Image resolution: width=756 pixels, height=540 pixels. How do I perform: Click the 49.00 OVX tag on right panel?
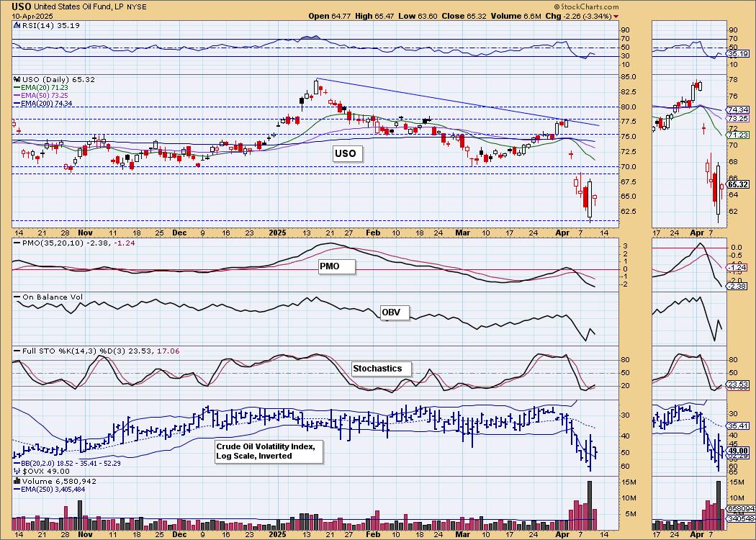[738, 450]
